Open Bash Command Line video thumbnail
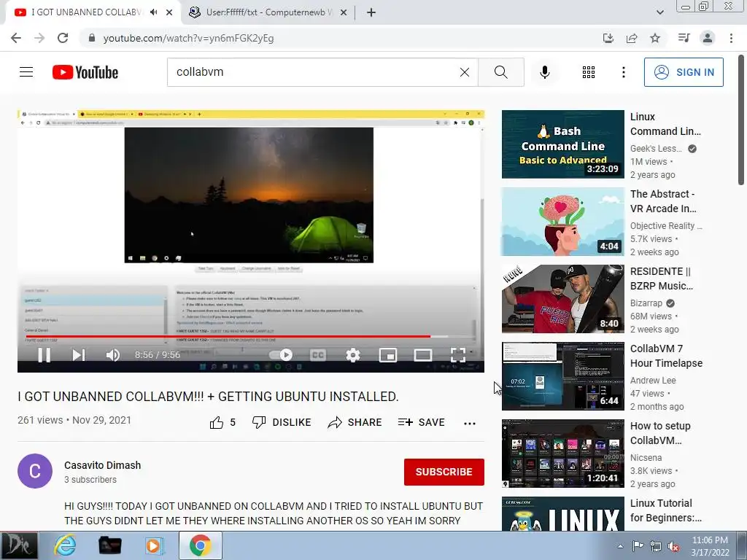The width and height of the screenshot is (747, 560). pyautogui.click(x=562, y=144)
